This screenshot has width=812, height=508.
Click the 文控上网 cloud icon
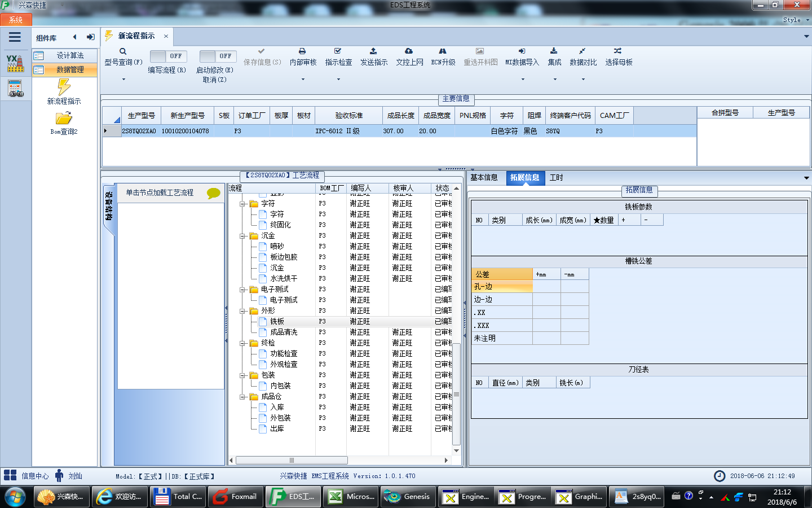pyautogui.click(x=409, y=51)
